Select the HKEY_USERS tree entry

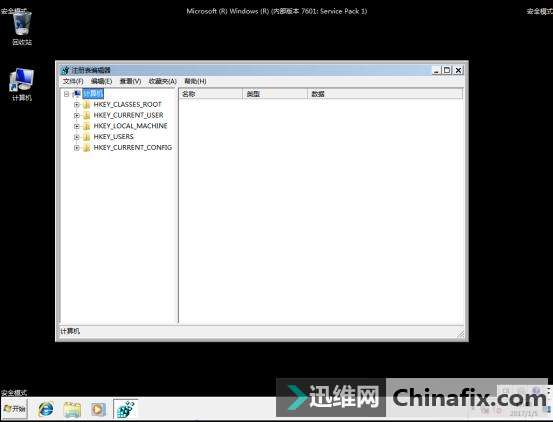point(114,137)
